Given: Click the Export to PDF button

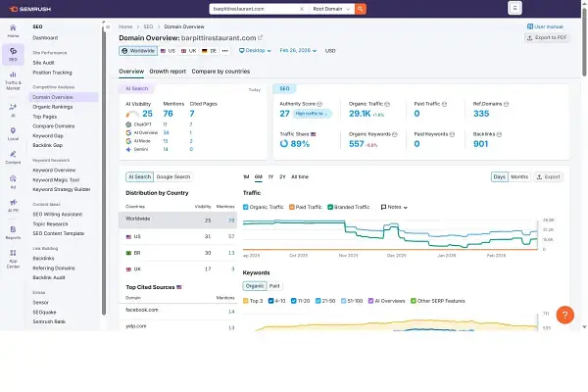Looking at the screenshot, I should pyautogui.click(x=548, y=36).
